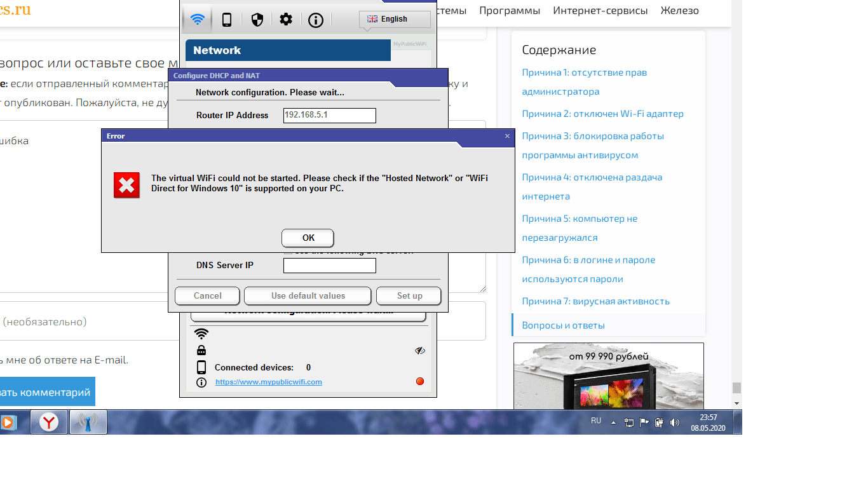Click the Router IP Address field
Image resolution: width=868 pixels, height=488 pixels.
point(330,115)
